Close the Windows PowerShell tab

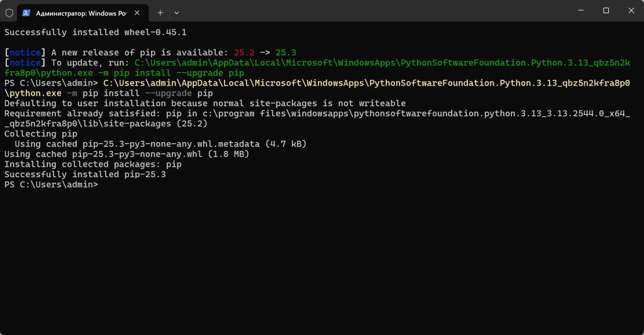(136, 12)
